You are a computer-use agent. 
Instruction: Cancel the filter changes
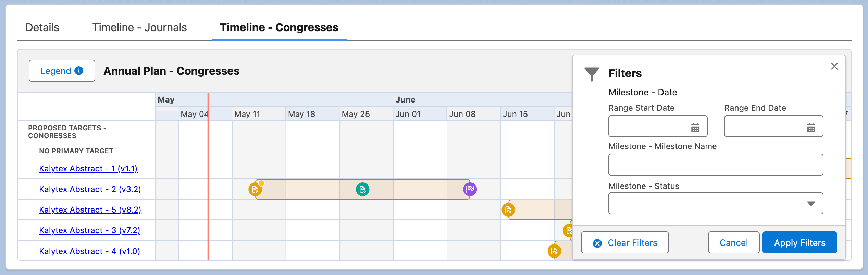coord(733,243)
